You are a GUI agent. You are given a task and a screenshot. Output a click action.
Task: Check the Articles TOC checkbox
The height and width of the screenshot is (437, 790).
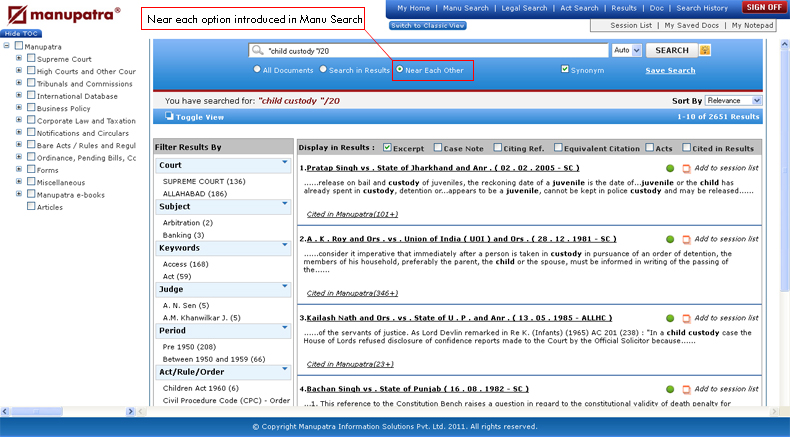click(31, 206)
